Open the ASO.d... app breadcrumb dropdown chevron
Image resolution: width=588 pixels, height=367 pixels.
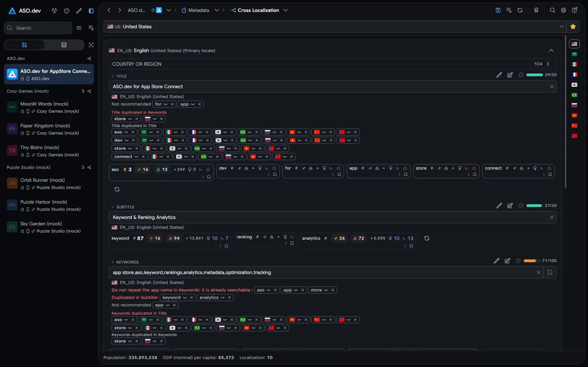click(169, 10)
